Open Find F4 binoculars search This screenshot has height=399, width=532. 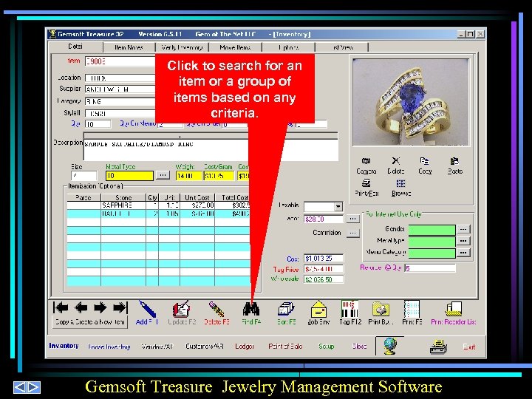tap(251, 309)
